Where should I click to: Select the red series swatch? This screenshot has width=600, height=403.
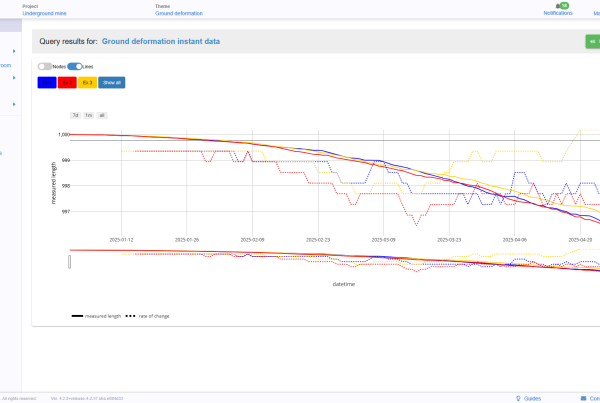(66, 82)
